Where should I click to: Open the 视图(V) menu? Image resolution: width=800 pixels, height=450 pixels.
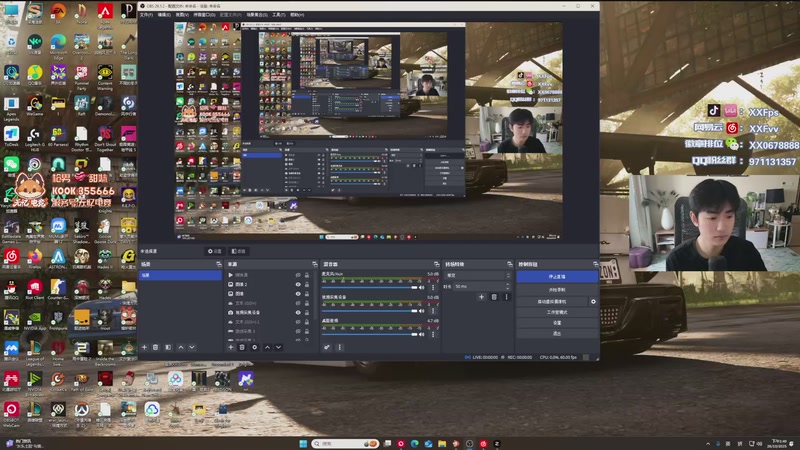pyautogui.click(x=182, y=15)
